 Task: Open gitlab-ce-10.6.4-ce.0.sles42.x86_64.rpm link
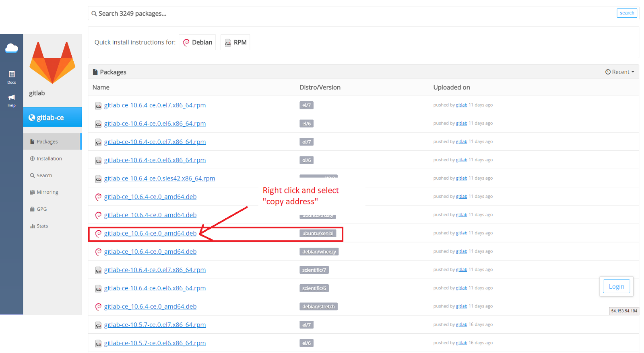[x=160, y=179]
